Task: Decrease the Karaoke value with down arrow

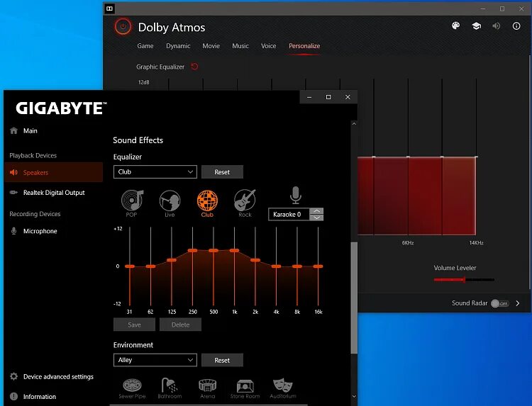Action: point(316,218)
